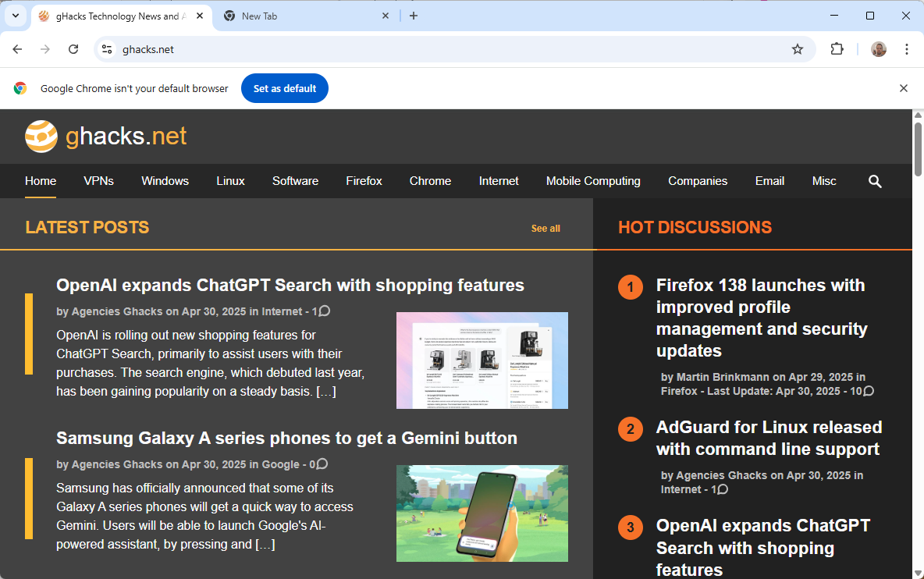The image size is (924, 579).
Task: Open the Firefox category
Action: click(x=364, y=181)
